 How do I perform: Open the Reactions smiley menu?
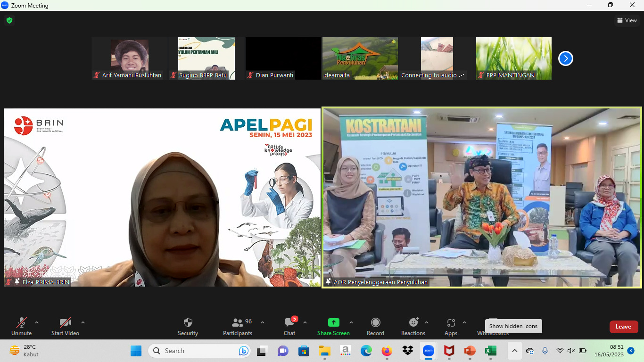413,326
